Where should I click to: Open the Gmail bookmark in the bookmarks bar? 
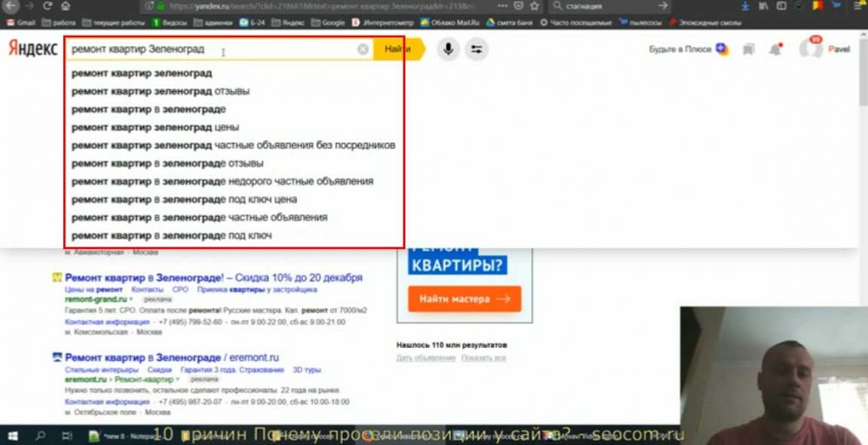21,22
